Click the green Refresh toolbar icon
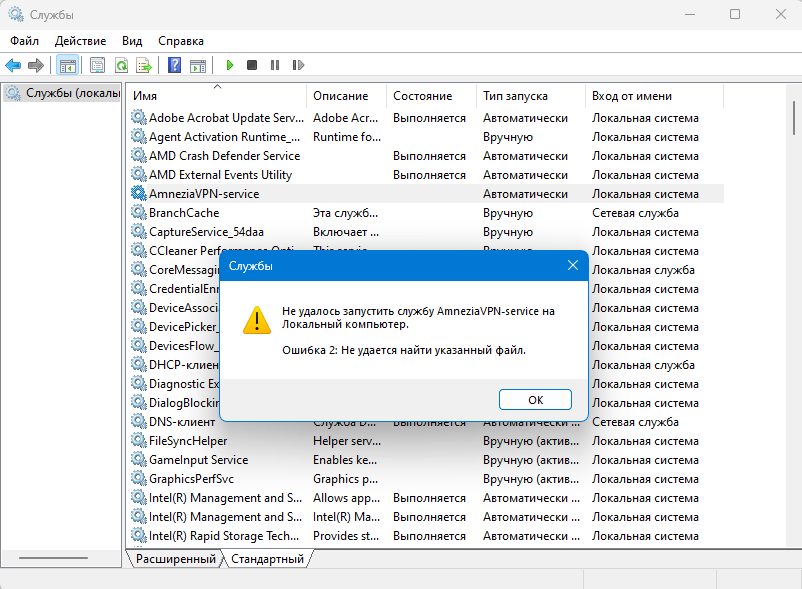802x589 pixels. click(x=121, y=65)
